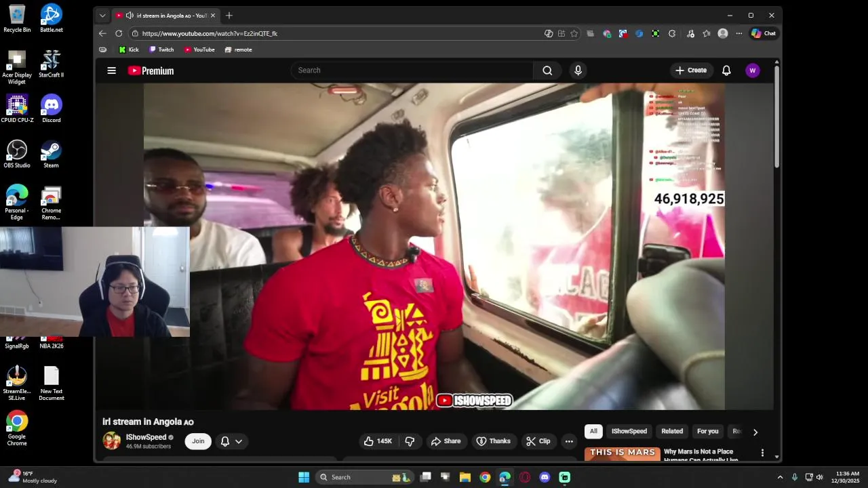Open Battle.net desktop shortcut
868x488 pixels.
[52, 18]
